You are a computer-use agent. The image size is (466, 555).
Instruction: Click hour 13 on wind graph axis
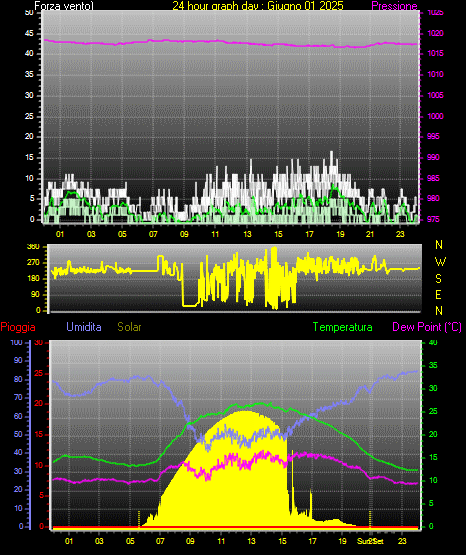(x=247, y=234)
